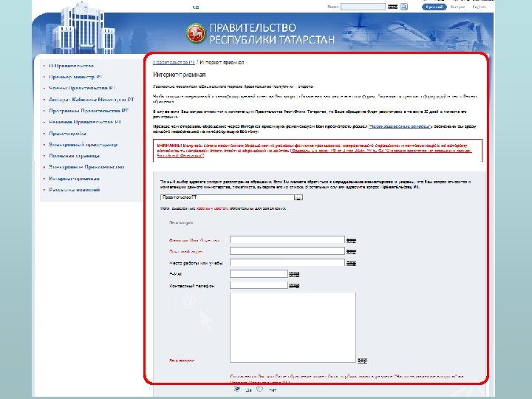This screenshot has height=399, width=532.
Task: Switch site language to Татарча
Action: click(x=457, y=7)
